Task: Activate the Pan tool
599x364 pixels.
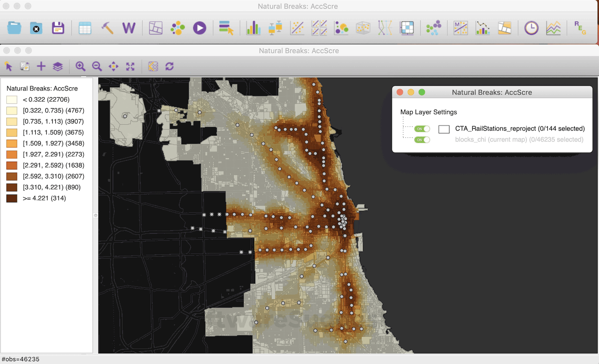Action: click(x=113, y=66)
